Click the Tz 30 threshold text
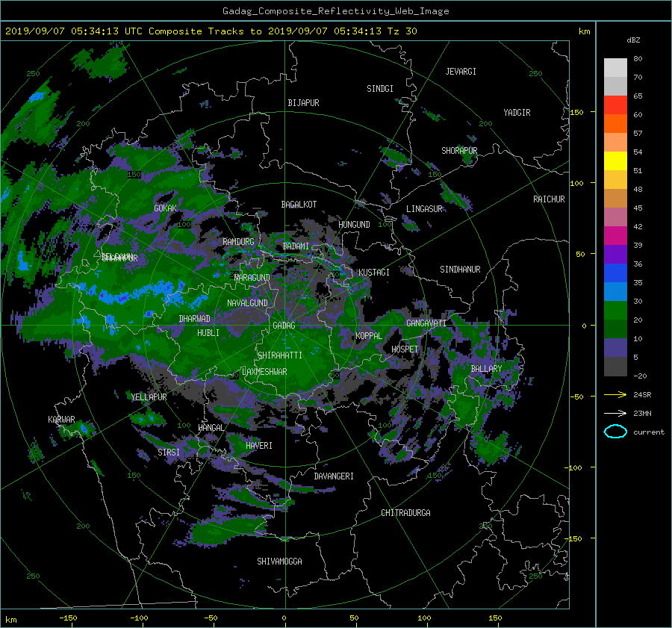672x628 pixels. (402, 31)
